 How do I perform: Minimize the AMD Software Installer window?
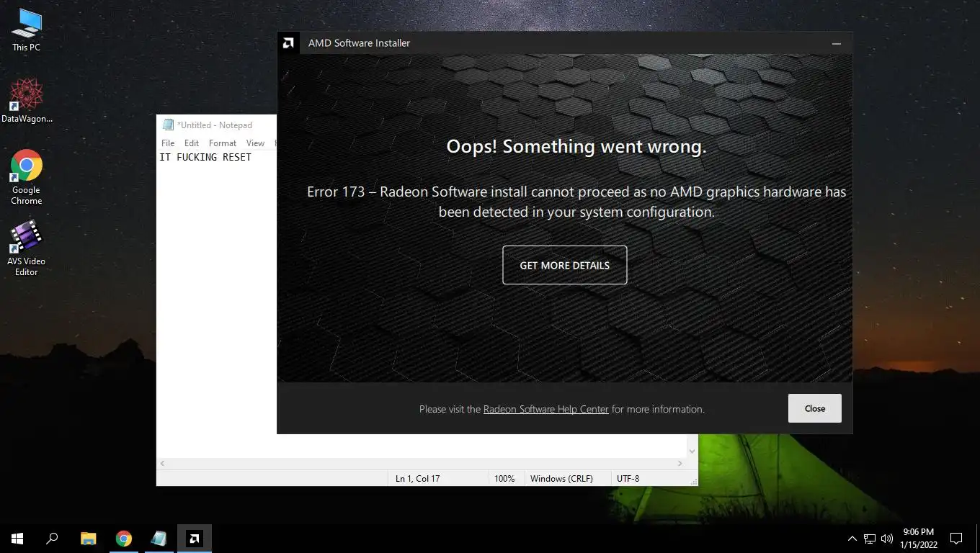click(x=836, y=43)
